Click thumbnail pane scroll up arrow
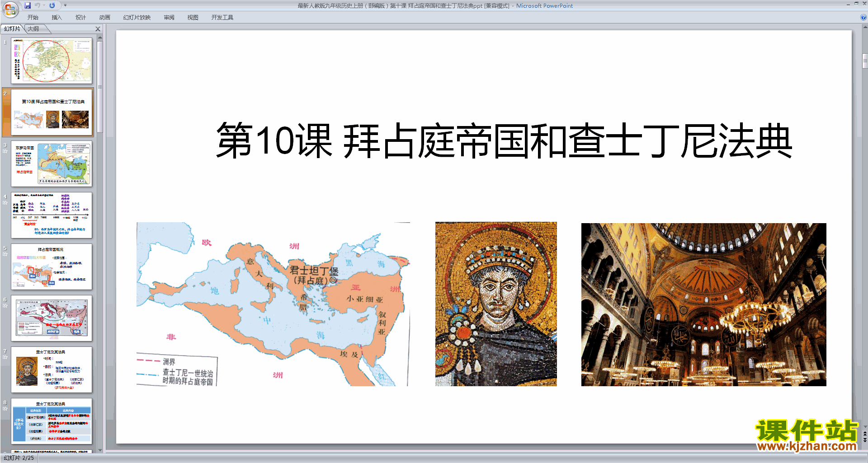Image resolution: width=868 pixels, height=463 pixels. coord(100,37)
